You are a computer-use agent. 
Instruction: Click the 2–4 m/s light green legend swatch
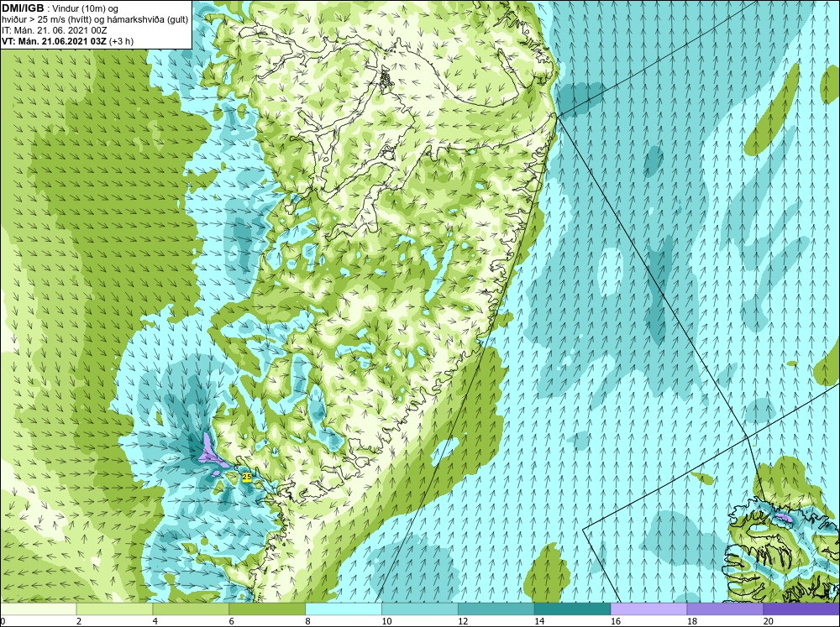point(114,609)
